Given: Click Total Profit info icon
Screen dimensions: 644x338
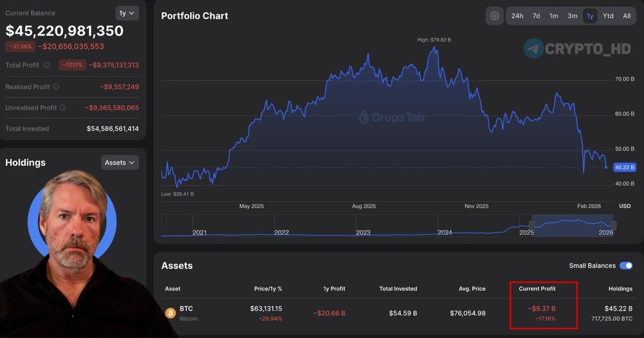Looking at the screenshot, I should pyautogui.click(x=47, y=65).
